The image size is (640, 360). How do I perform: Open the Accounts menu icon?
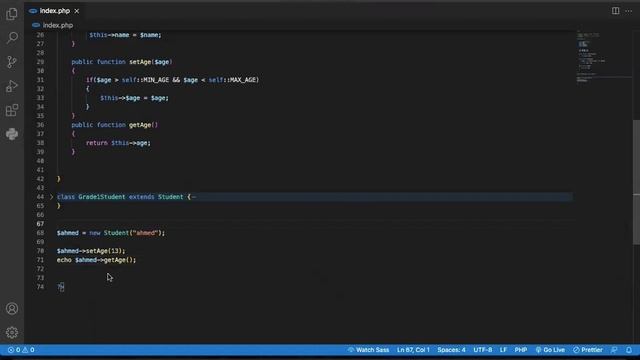pos(12,309)
